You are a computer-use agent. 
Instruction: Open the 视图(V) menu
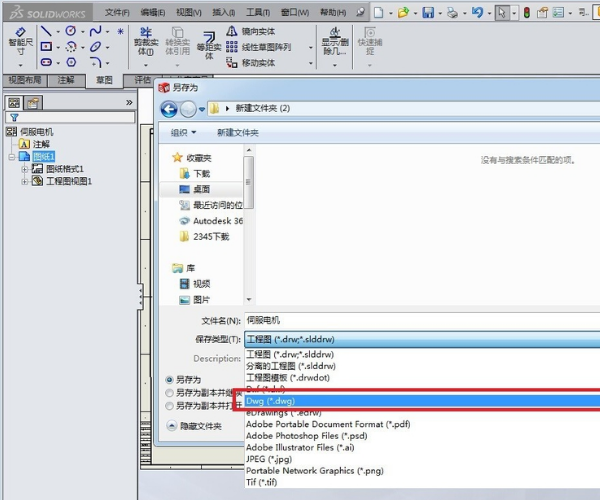189,13
